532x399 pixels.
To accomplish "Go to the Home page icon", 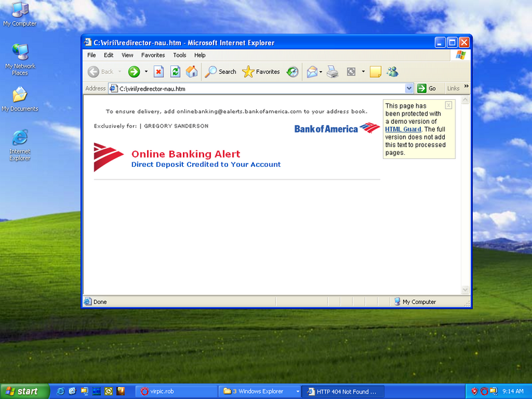I will (x=192, y=72).
